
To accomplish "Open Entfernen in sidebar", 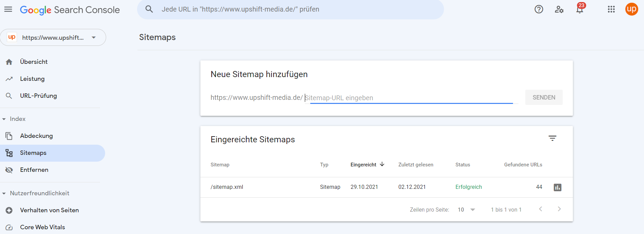I will [x=34, y=170].
